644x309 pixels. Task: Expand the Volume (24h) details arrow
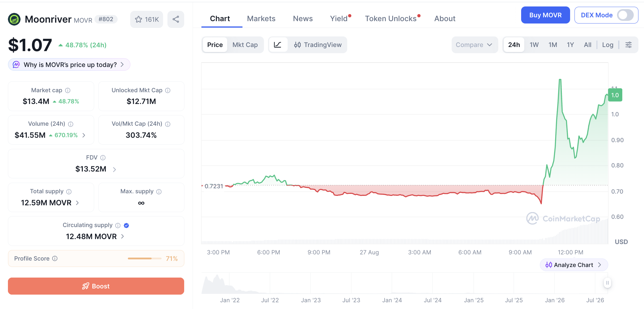[x=84, y=135]
